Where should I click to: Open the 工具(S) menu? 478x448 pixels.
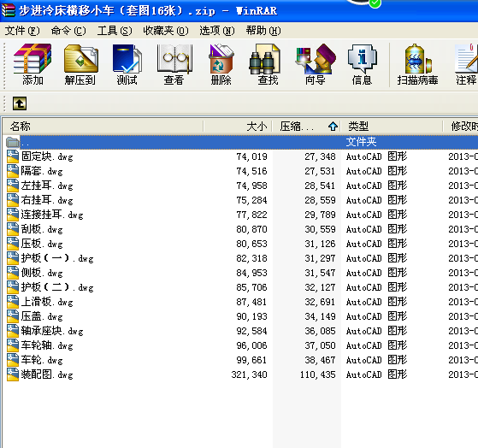[115, 31]
